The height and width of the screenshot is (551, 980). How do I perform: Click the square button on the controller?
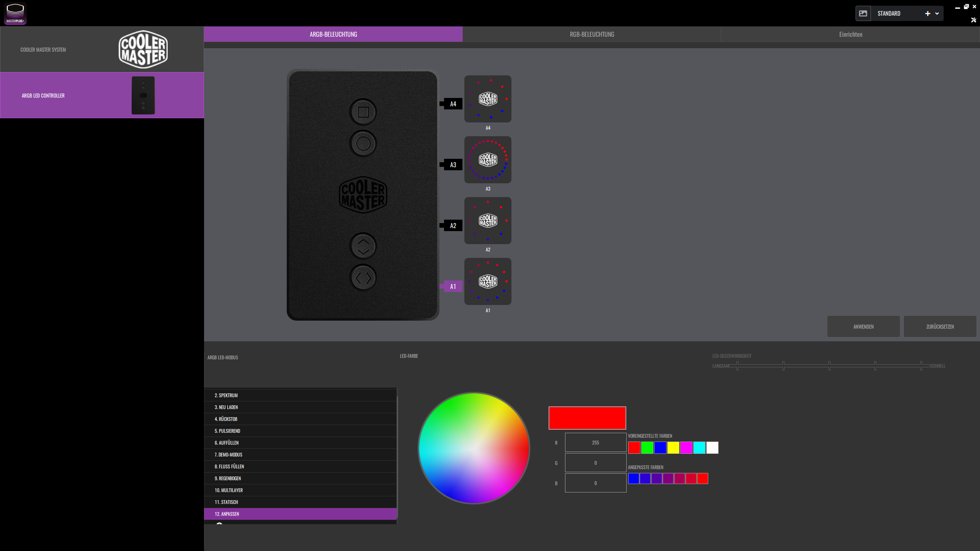point(363,112)
